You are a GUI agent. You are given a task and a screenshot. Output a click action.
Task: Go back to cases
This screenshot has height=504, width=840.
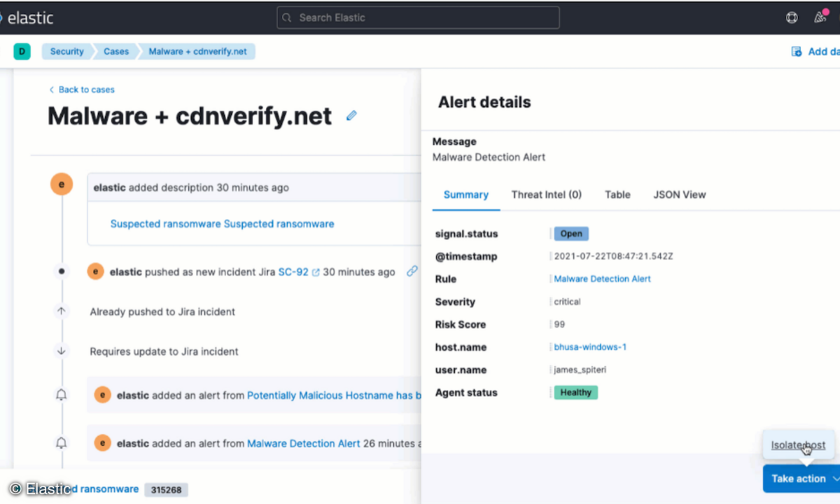pos(82,90)
